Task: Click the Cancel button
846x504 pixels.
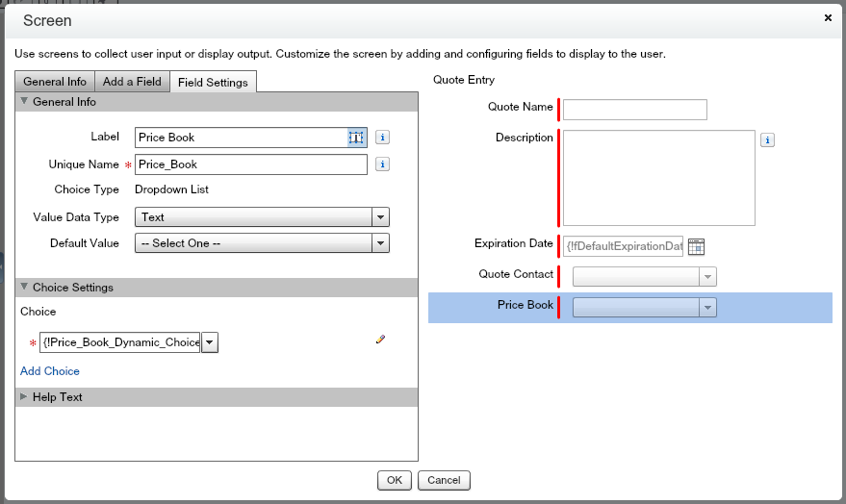Action: [x=444, y=480]
